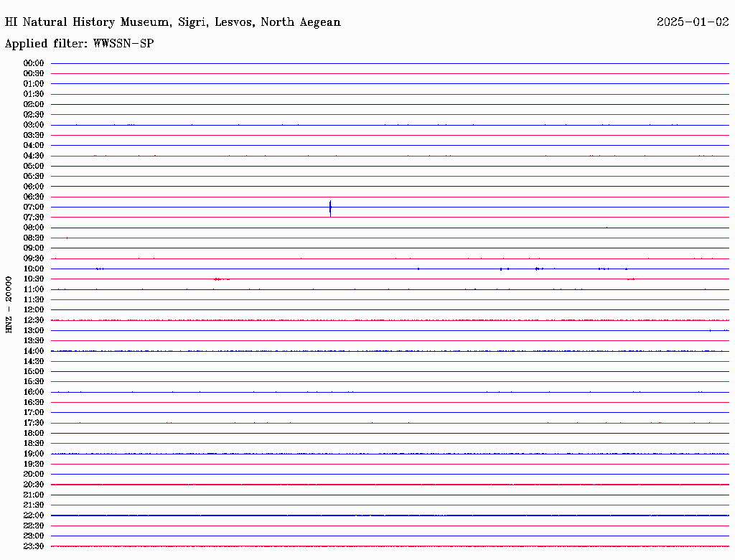The width and height of the screenshot is (735, 560).
Task: Click the 14:00 time label
Action: click(x=34, y=351)
